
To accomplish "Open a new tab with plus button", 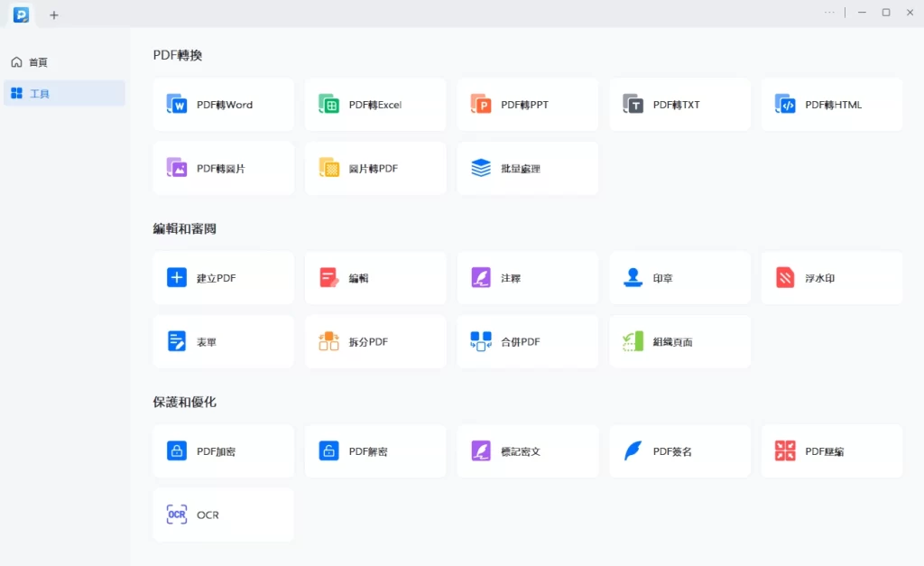I will [x=54, y=14].
